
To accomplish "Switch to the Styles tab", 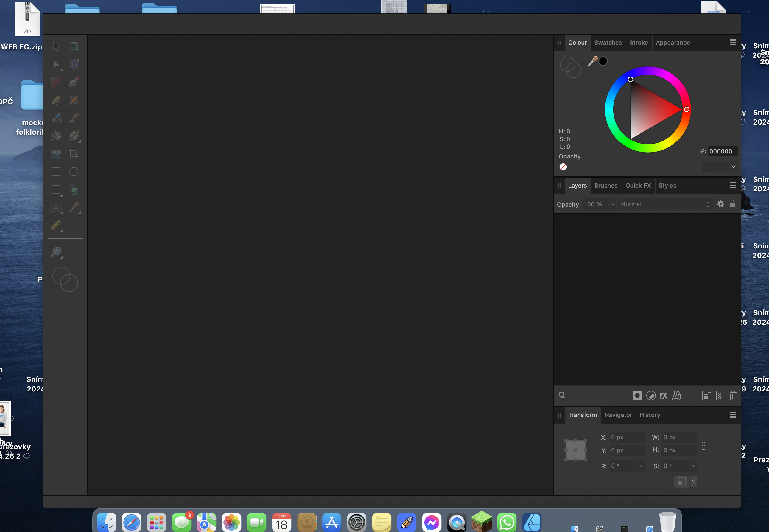I will (x=667, y=186).
